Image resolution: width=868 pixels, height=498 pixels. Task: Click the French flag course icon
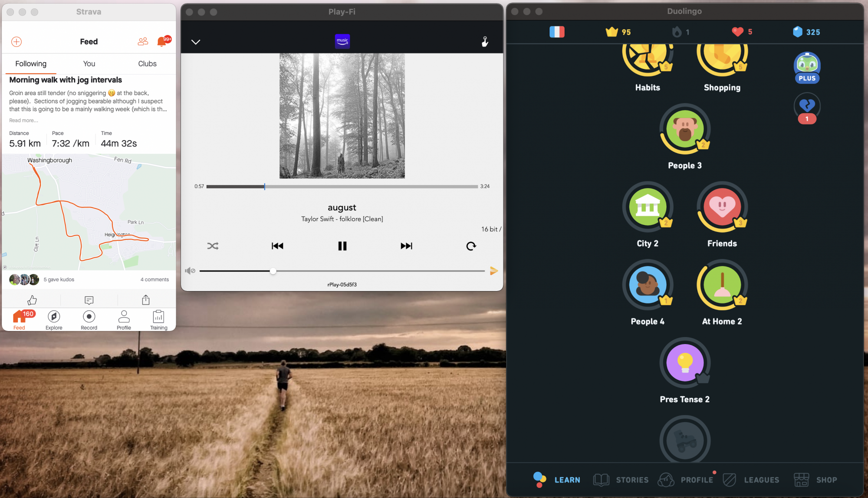(557, 32)
